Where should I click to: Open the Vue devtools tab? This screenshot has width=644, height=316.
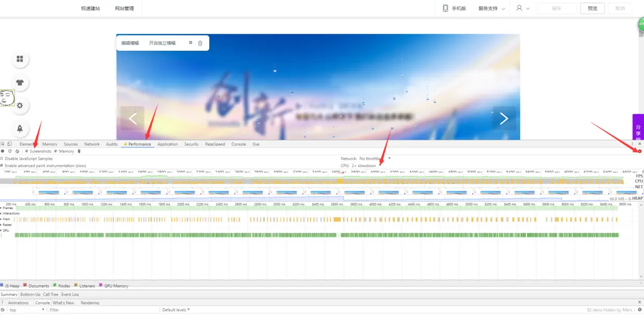pos(256,144)
